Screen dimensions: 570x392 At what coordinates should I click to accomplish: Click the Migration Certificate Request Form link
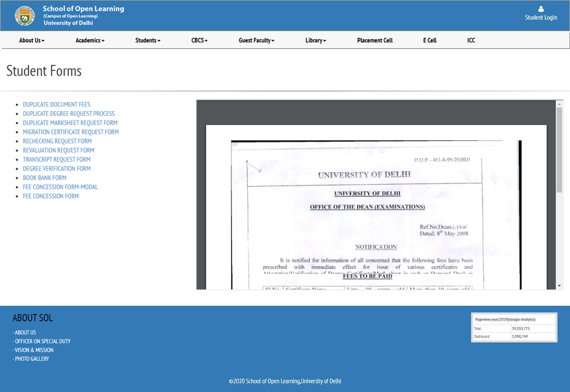[71, 132]
